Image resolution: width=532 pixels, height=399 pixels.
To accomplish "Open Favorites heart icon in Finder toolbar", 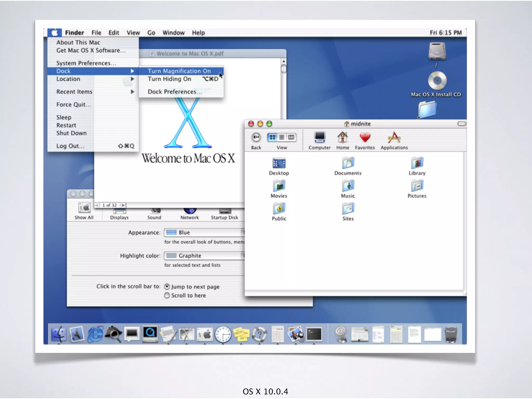I will (365, 138).
